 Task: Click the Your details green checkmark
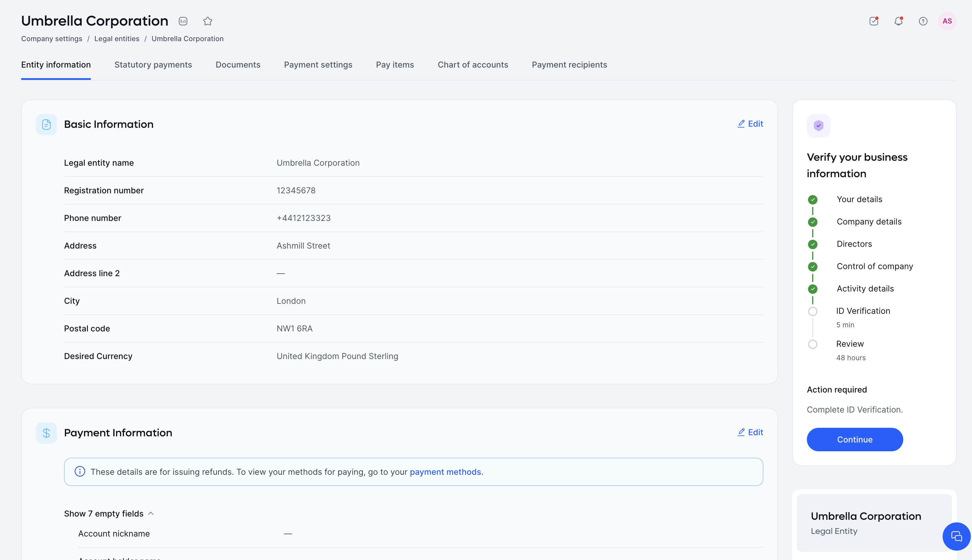coord(813,199)
